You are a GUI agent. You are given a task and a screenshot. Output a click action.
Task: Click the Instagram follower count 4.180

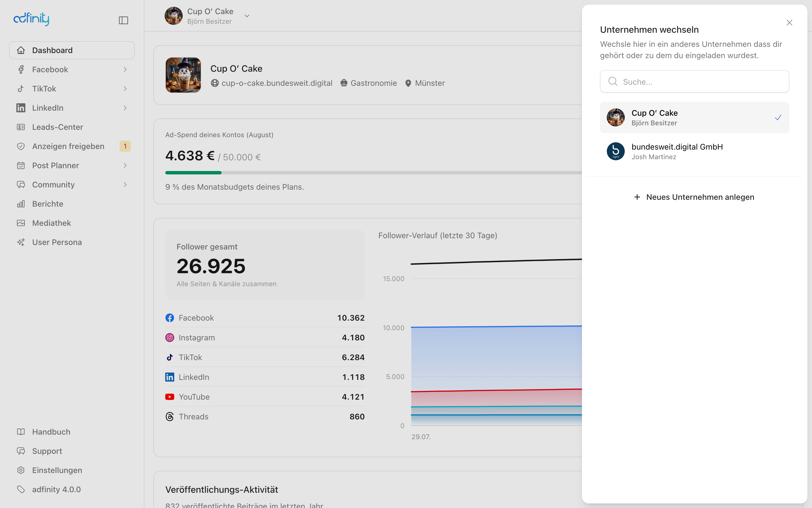(x=353, y=338)
